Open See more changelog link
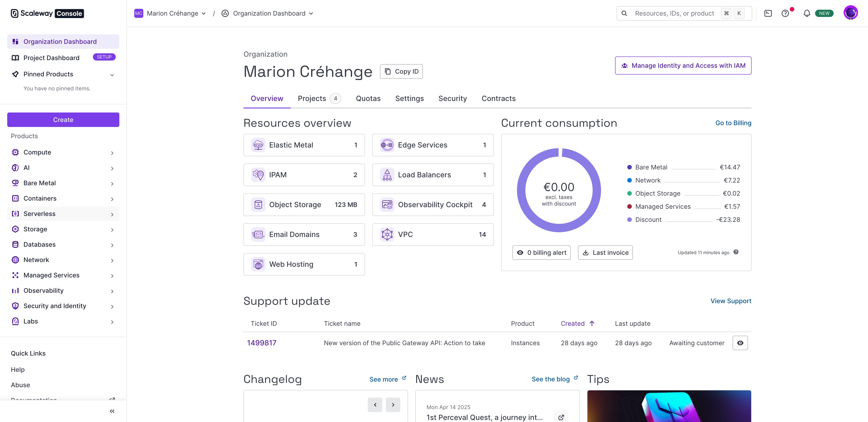 (x=387, y=379)
